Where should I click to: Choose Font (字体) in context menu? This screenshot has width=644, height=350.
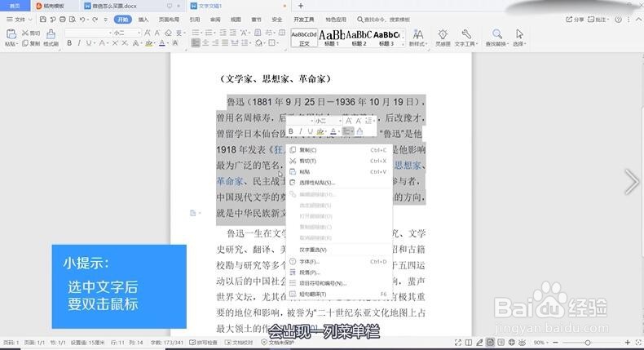[x=338, y=262]
